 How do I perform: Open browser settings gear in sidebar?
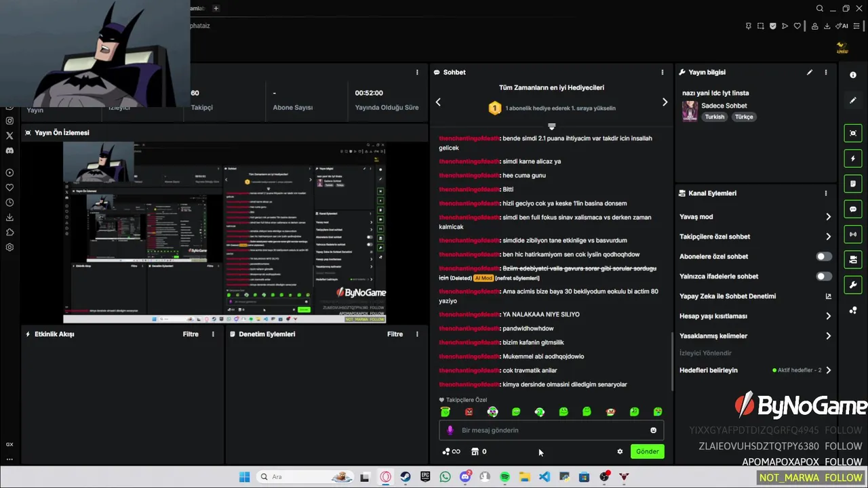9,247
